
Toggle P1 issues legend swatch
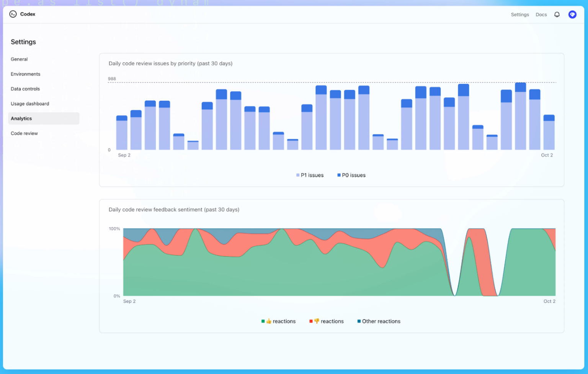(298, 175)
